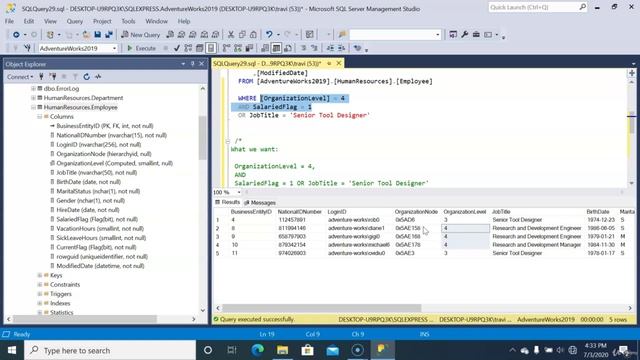Toggle IntelliSense Enabled button

(211, 48)
